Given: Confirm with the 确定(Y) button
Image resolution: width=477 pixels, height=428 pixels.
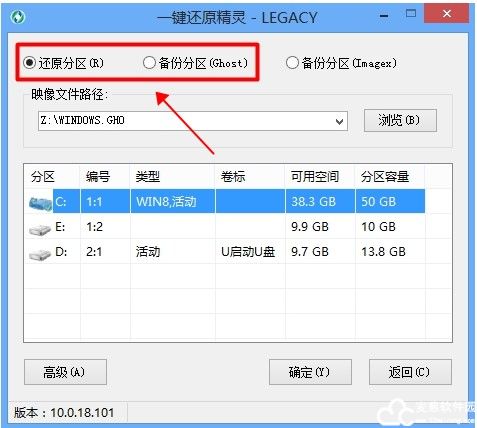Looking at the screenshot, I should click(x=310, y=372).
